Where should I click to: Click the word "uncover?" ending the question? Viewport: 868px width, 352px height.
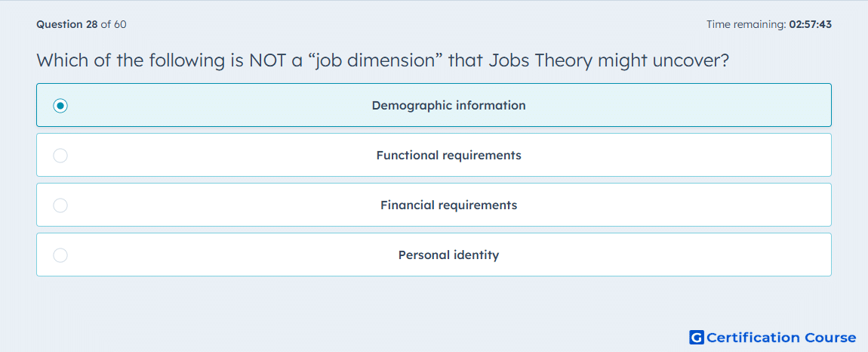pyautogui.click(x=691, y=60)
